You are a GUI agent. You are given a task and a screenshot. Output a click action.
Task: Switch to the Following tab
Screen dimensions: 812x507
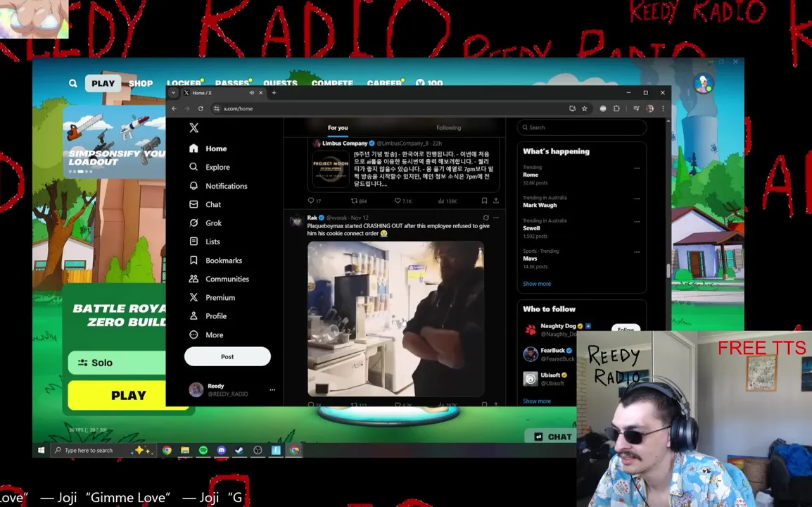click(x=448, y=127)
